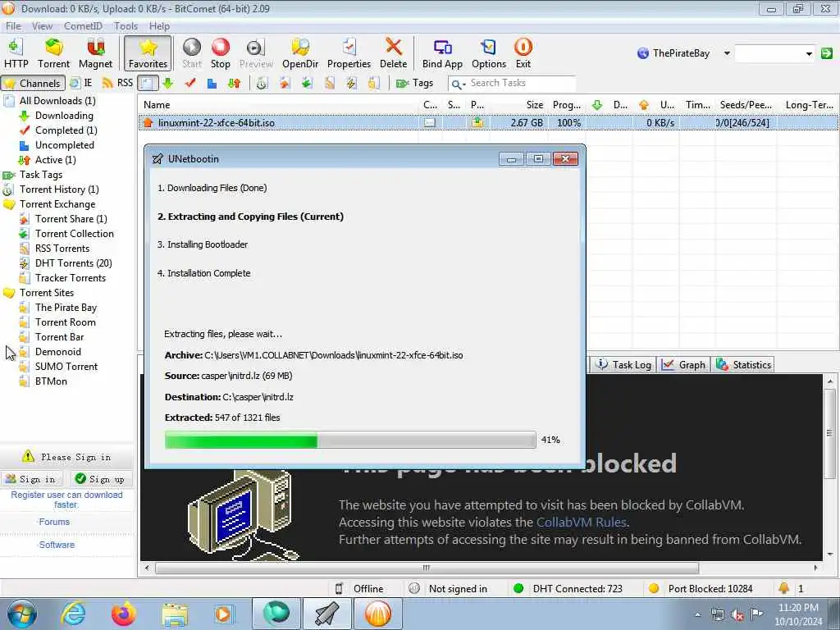Viewport: 840px width, 630px height.
Task: Select Completed (1) in sidebar
Action: coord(66,130)
